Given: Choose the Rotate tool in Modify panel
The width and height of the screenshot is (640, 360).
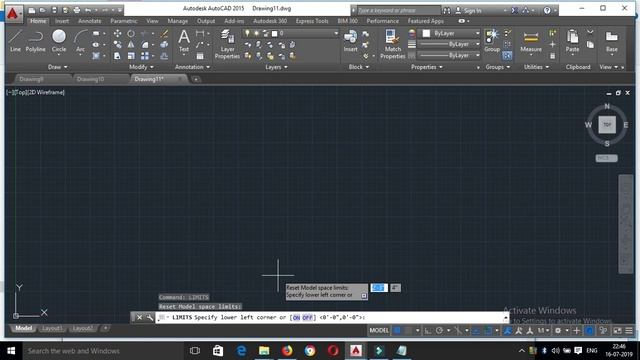Looking at the screenshot, I should [131, 33].
